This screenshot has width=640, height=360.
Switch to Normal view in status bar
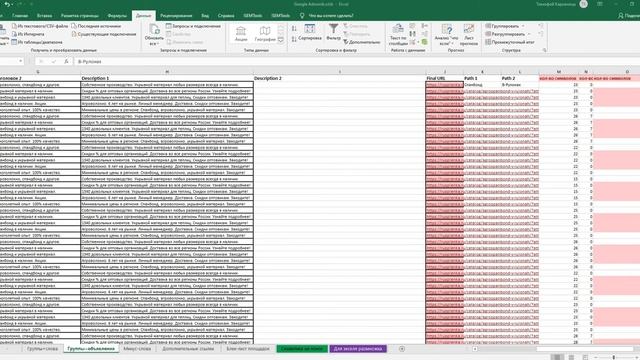click(x=557, y=357)
